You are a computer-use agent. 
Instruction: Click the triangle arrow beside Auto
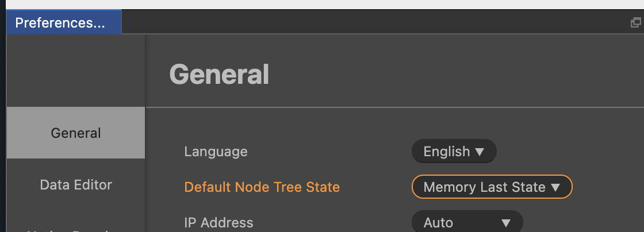coord(506,223)
